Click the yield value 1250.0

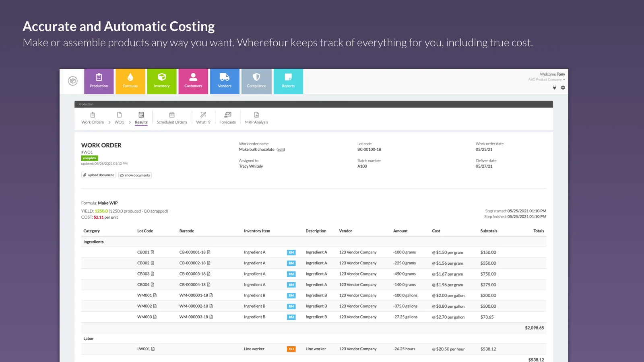pos(101,211)
